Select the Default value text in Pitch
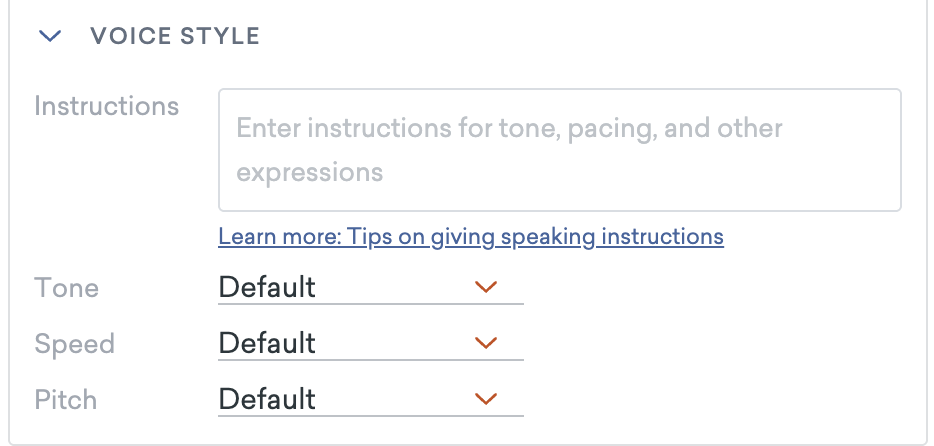The width and height of the screenshot is (934, 446). coord(267,400)
